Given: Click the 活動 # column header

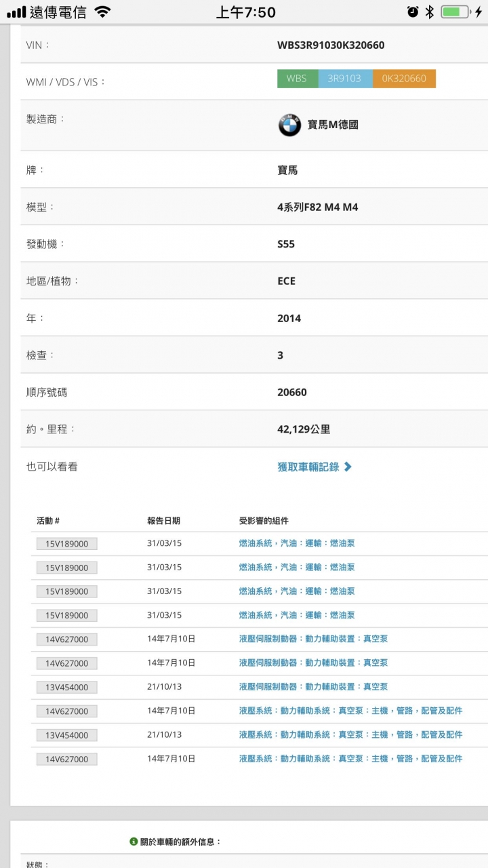Looking at the screenshot, I should 48,521.
